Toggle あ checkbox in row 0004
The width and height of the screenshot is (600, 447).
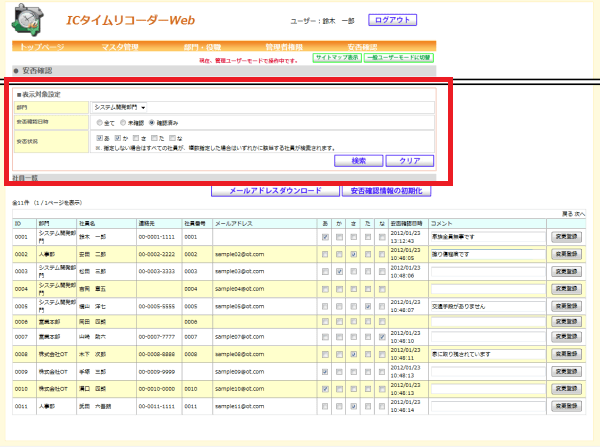[x=325, y=289]
